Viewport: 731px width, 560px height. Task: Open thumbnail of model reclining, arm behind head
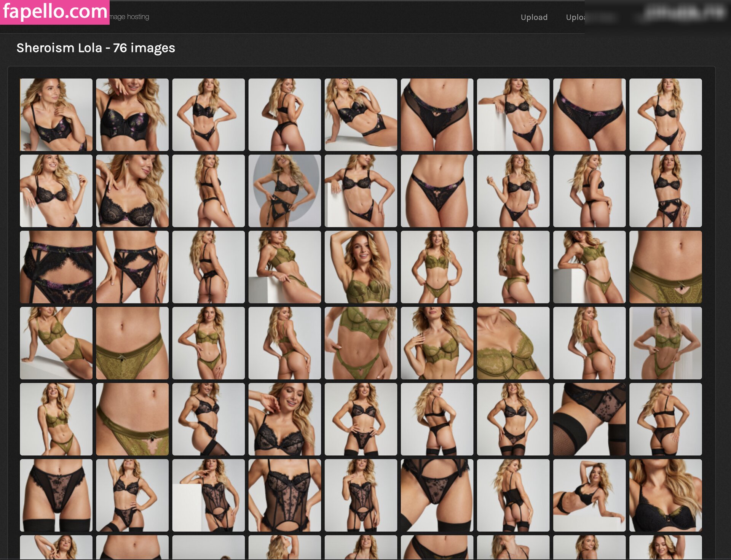[589, 495]
